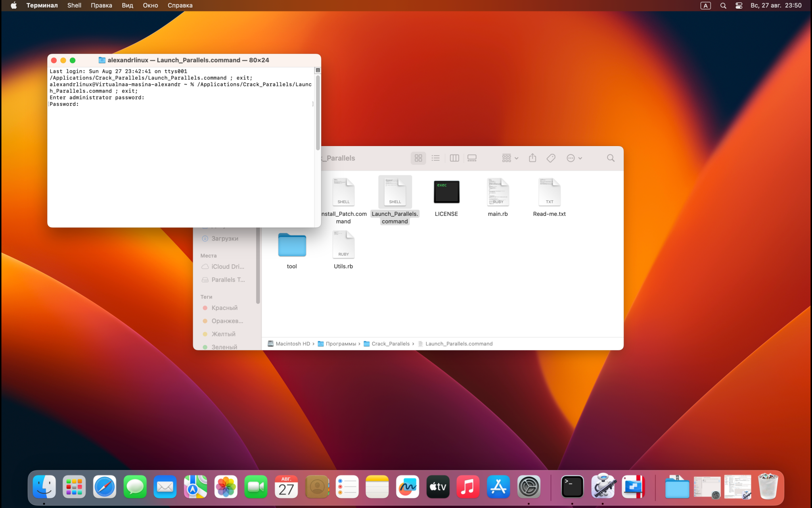Open Calendar showing 27 in Dock
Screen dimensions: 812x508
click(x=286, y=487)
